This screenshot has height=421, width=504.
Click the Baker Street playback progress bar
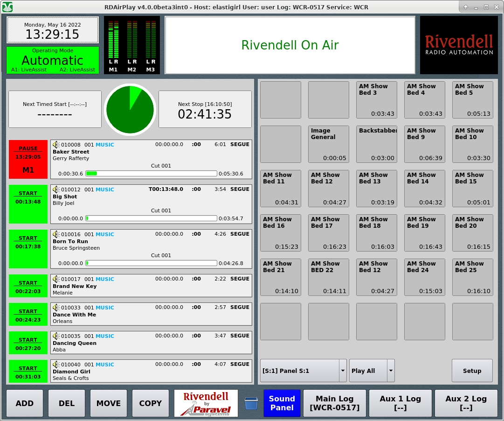click(x=151, y=174)
